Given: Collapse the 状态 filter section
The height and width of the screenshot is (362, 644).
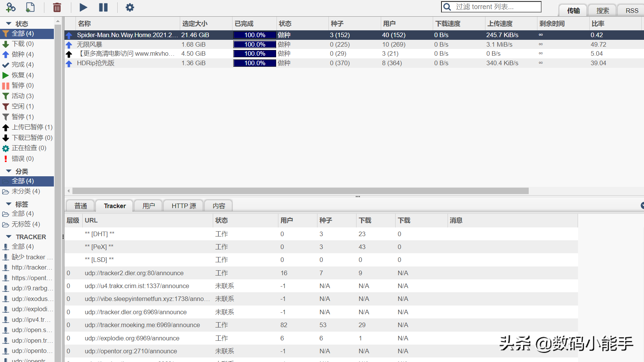Looking at the screenshot, I should tap(9, 24).
